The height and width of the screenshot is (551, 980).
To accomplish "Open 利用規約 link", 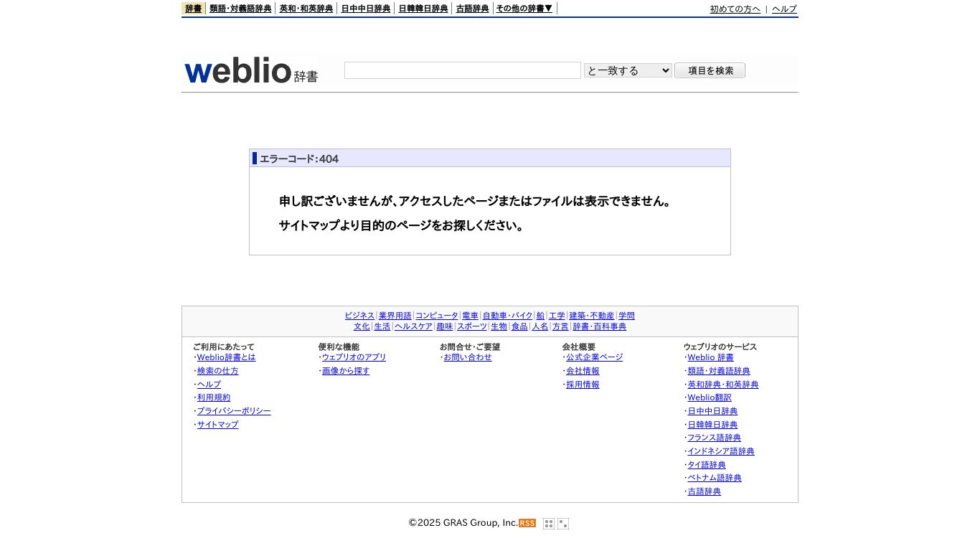I will 214,397.
